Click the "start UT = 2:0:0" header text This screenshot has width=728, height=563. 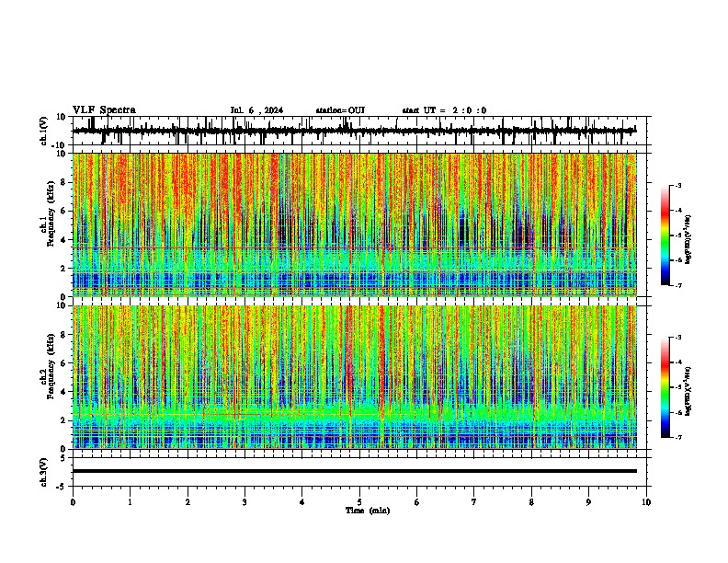[x=444, y=110]
